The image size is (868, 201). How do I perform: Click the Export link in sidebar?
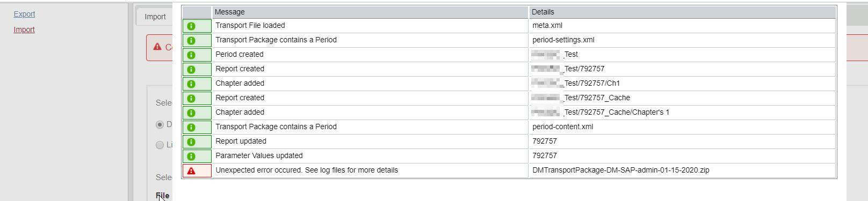click(x=24, y=14)
